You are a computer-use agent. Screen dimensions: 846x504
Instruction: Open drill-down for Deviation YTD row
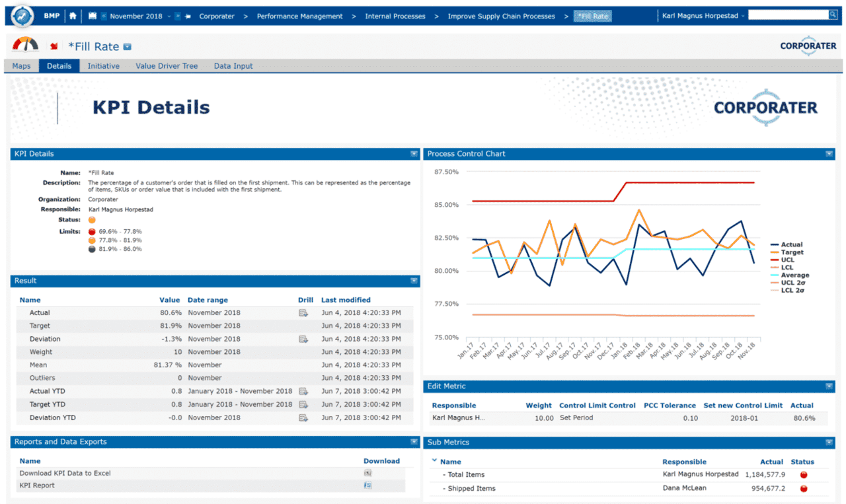pyautogui.click(x=303, y=417)
